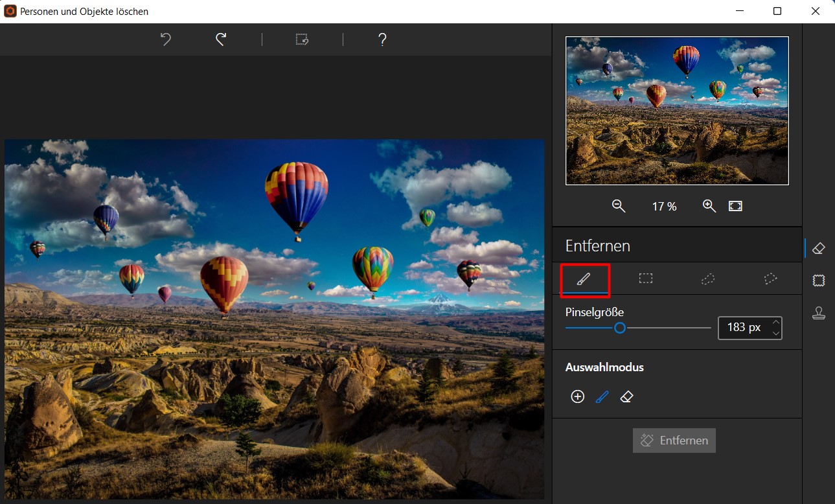Viewport: 835px width, 504px height.
Task: Select the rectangle selection tool tab
Action: click(646, 279)
